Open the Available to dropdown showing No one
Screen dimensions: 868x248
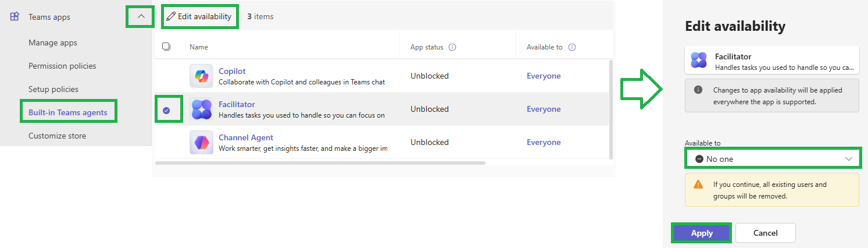[773, 159]
